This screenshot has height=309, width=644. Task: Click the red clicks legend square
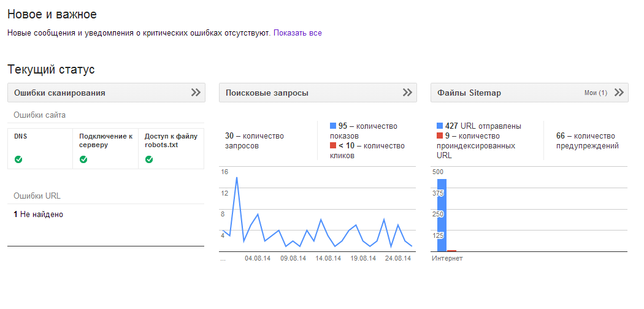point(333,145)
